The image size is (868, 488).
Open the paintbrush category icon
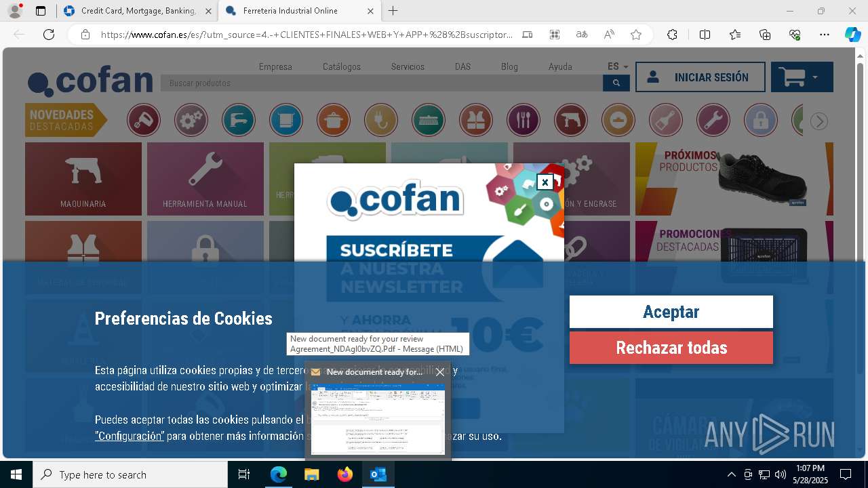tap(666, 121)
